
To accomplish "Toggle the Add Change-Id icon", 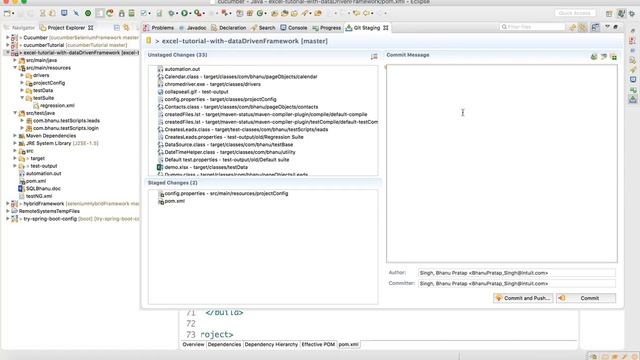I will pos(613,56).
